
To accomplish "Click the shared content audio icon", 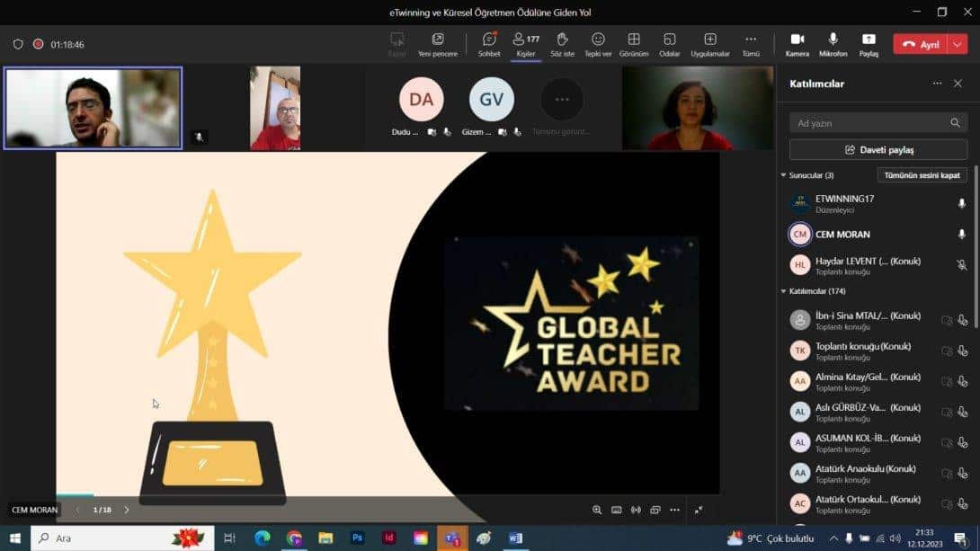I will click(636, 510).
